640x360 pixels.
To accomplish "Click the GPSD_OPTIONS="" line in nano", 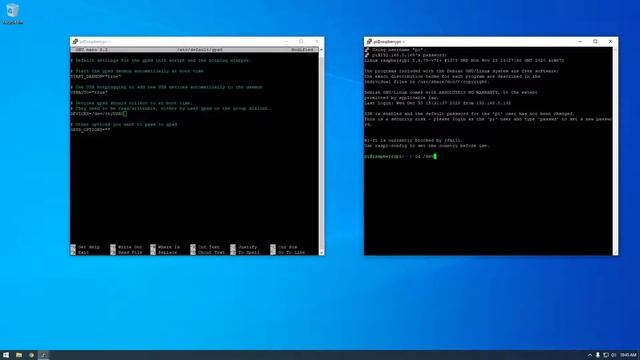I will [91, 129].
